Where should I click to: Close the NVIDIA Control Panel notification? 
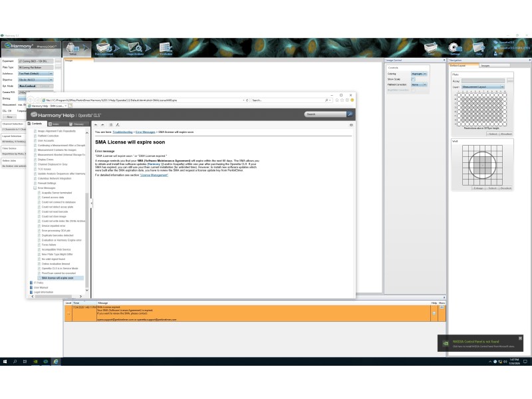click(520, 338)
